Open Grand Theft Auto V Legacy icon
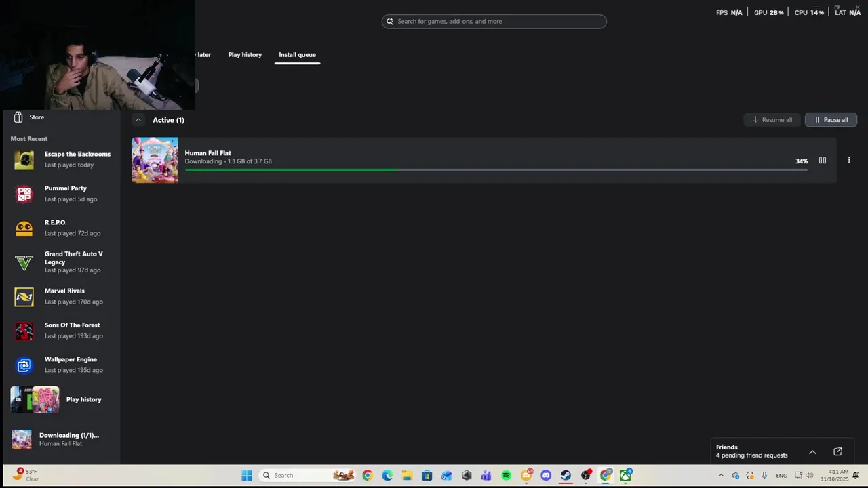This screenshot has height=488, width=868. click(24, 262)
